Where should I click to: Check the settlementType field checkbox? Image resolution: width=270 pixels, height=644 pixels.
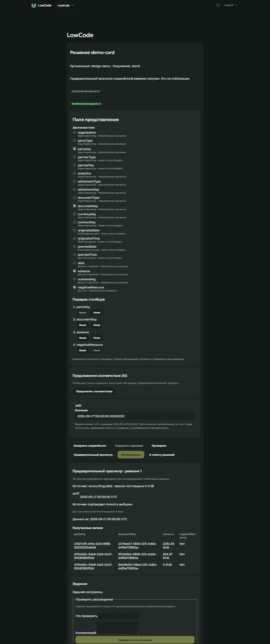(75, 181)
